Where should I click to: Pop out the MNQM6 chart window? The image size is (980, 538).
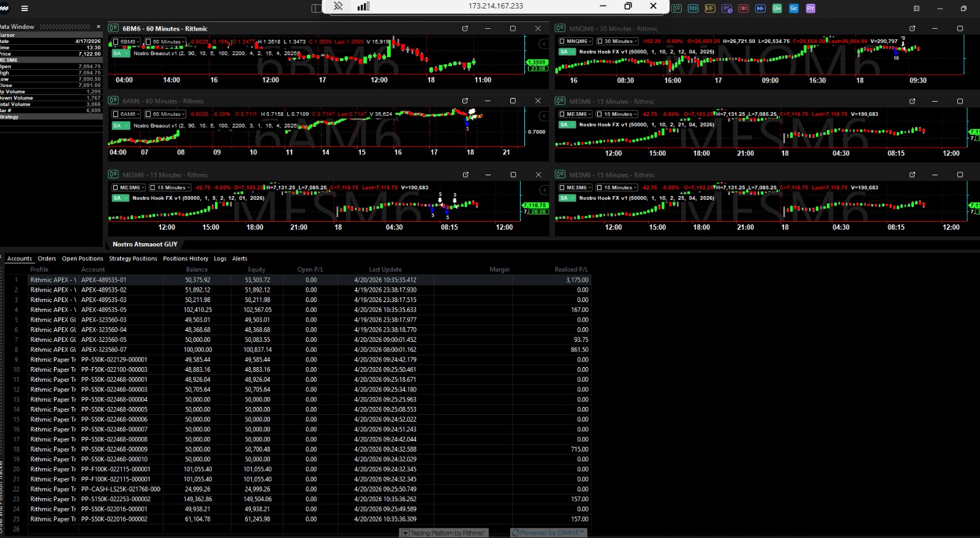[912, 29]
